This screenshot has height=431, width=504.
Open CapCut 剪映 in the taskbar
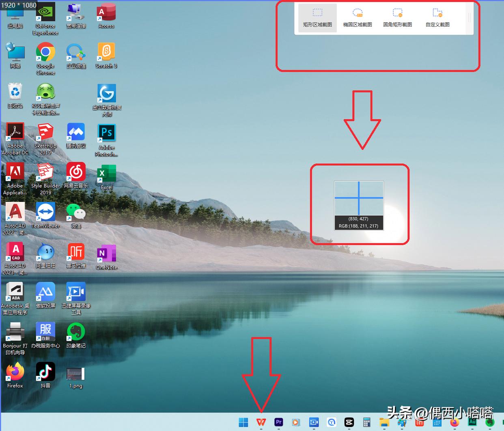tap(349, 422)
